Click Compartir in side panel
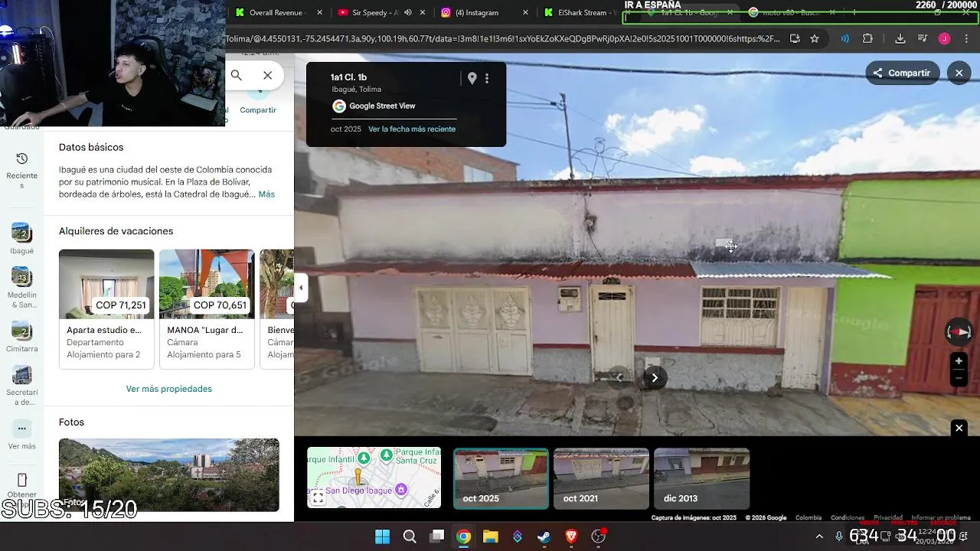The image size is (980, 551). (x=258, y=109)
